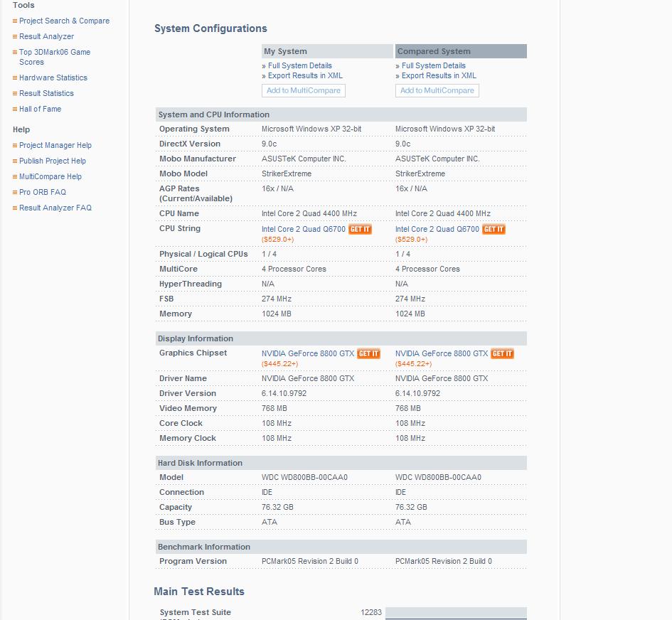Select Compared System PCMark05 Revision 2 Build 0
The image size is (672, 620).
tap(444, 561)
